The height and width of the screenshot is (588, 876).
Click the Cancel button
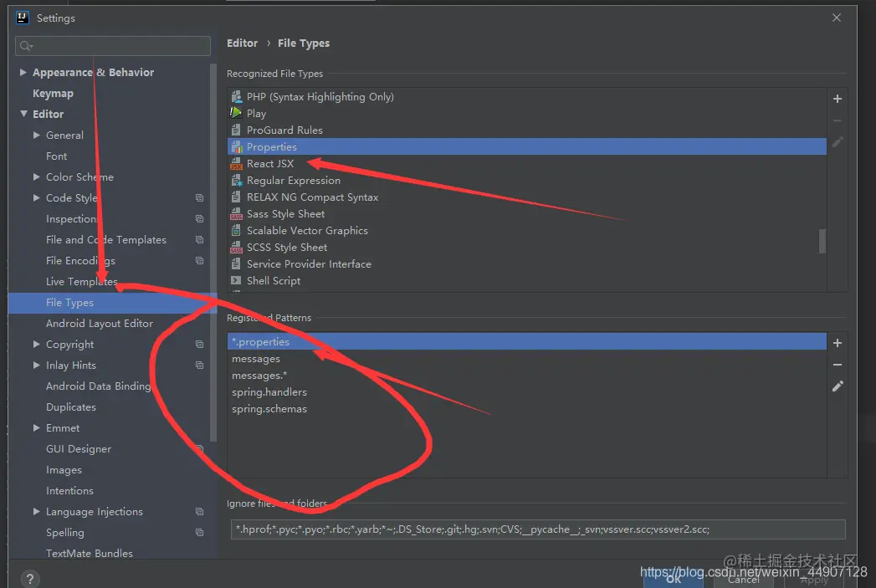744,580
